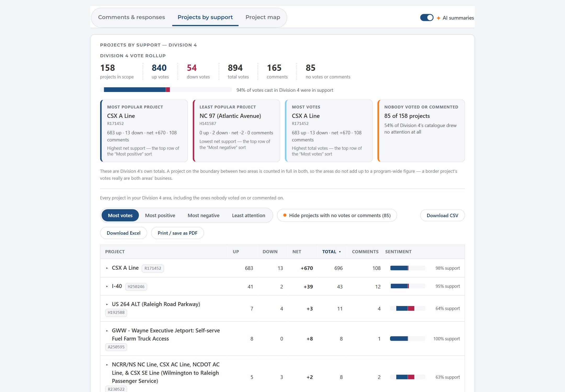Toggle the AI summaries switch
This screenshot has width=565, height=392.
(x=427, y=18)
